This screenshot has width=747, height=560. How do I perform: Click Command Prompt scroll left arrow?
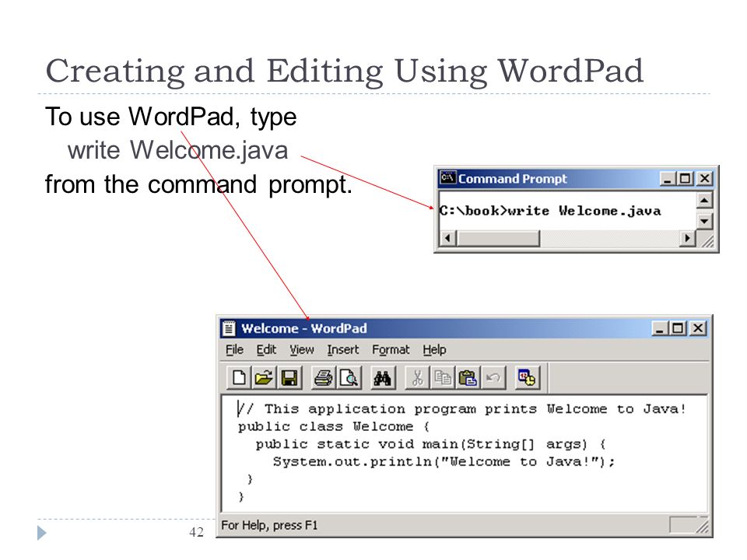pos(447,238)
